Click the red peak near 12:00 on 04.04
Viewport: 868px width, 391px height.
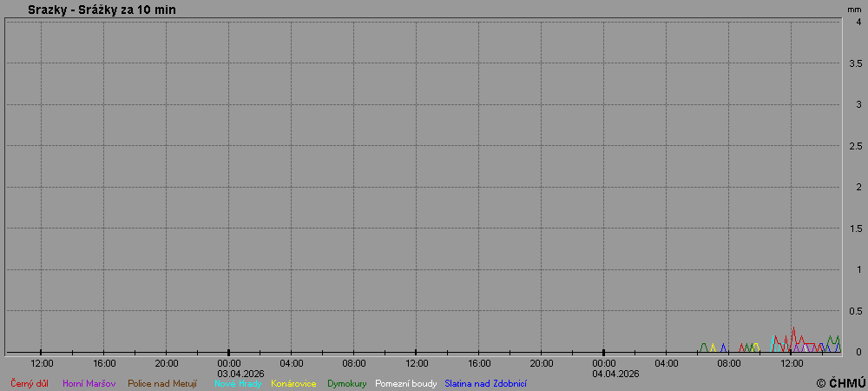tap(792, 328)
